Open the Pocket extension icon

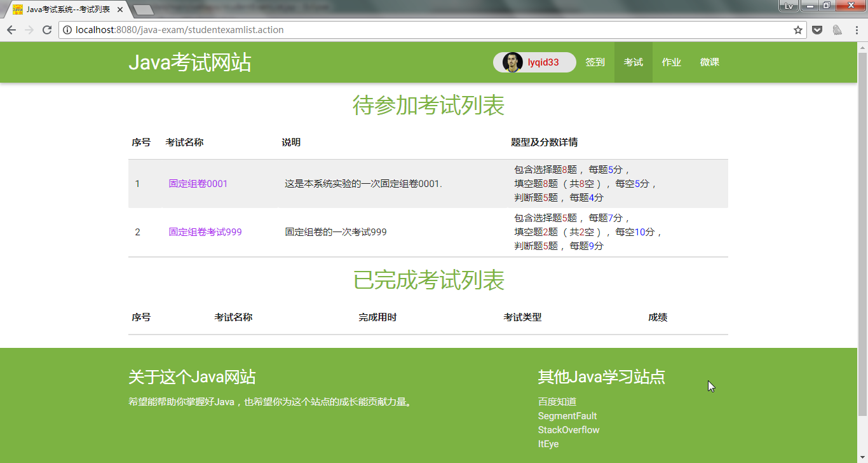click(x=818, y=30)
